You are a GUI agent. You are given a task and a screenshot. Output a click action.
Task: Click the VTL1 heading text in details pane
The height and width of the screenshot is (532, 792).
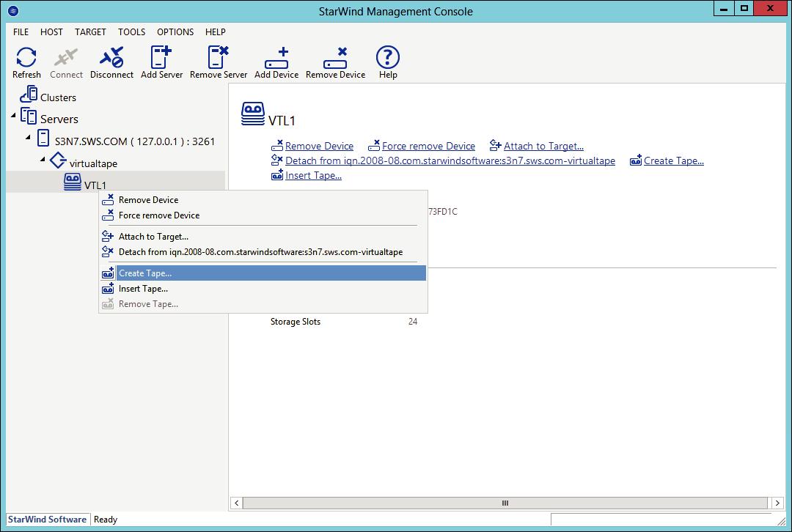pyautogui.click(x=282, y=121)
